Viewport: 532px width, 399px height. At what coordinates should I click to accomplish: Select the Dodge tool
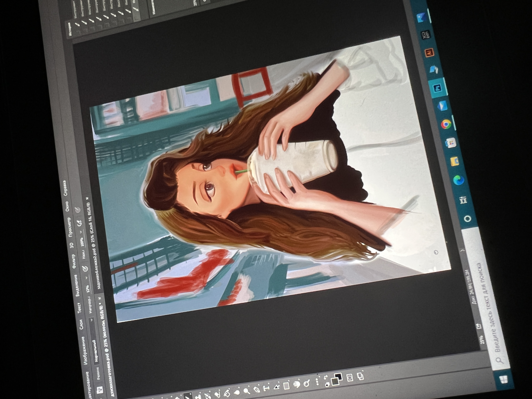pos(247,391)
